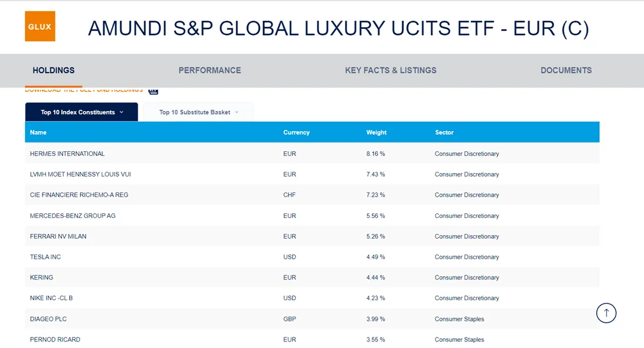Select Top 10 Substitute Basket button
644x348 pixels.
pyautogui.click(x=199, y=112)
